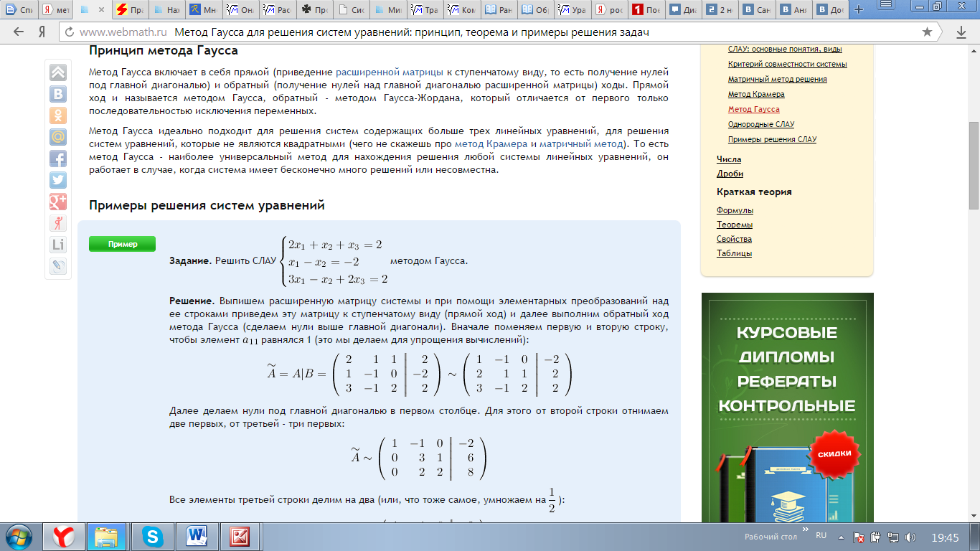Click the network tray icon
The height and width of the screenshot is (551, 980).
(892, 537)
